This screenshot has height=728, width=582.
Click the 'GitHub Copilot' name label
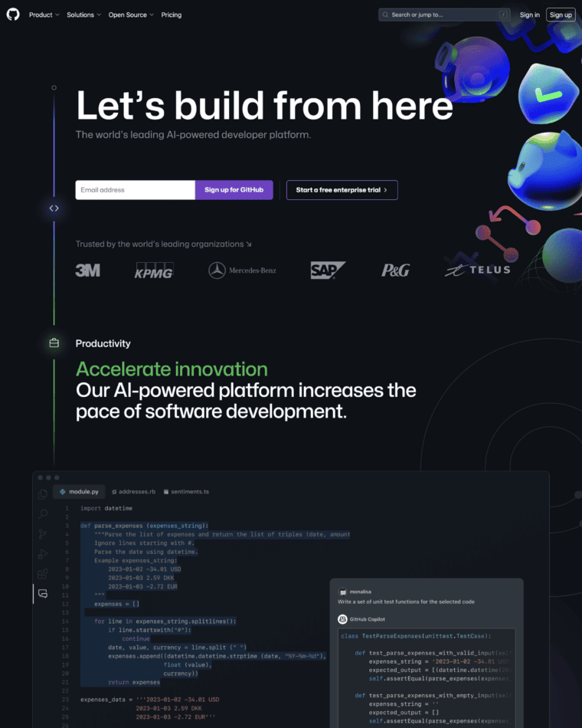point(367,619)
